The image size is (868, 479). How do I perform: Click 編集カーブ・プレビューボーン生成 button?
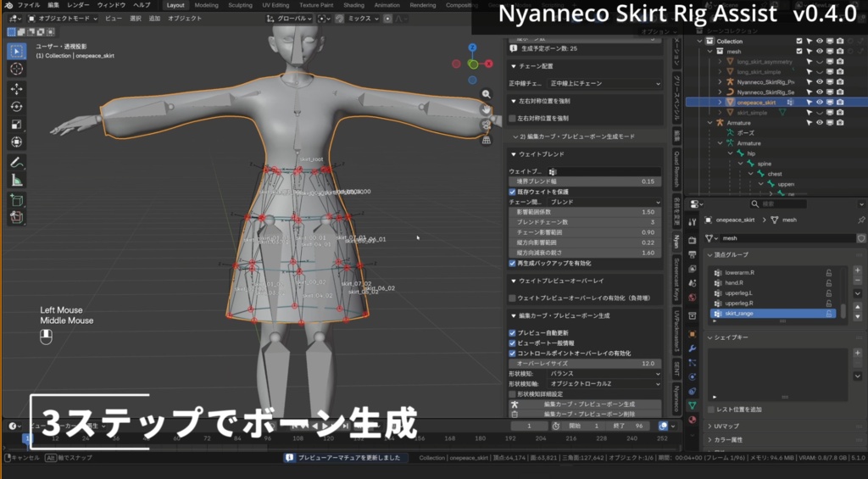click(585, 404)
